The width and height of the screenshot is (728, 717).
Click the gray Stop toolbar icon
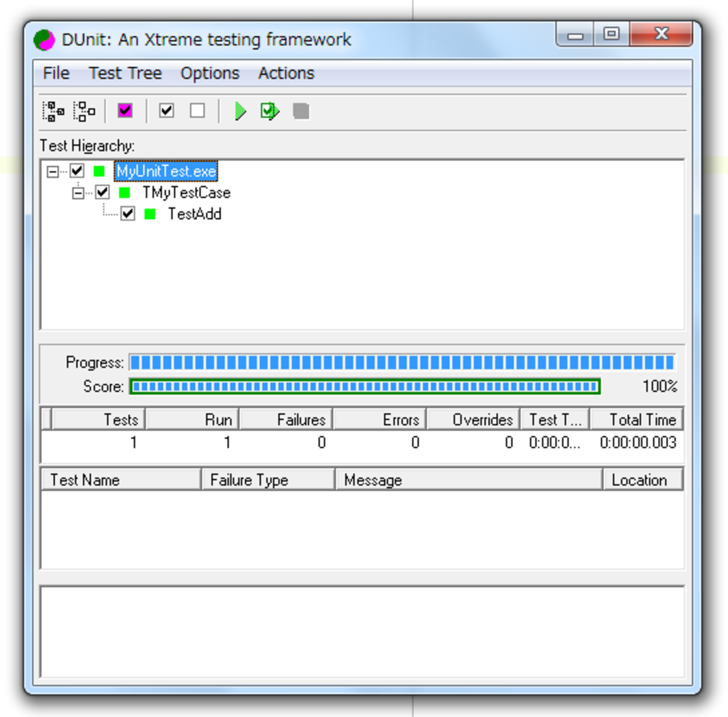301,111
